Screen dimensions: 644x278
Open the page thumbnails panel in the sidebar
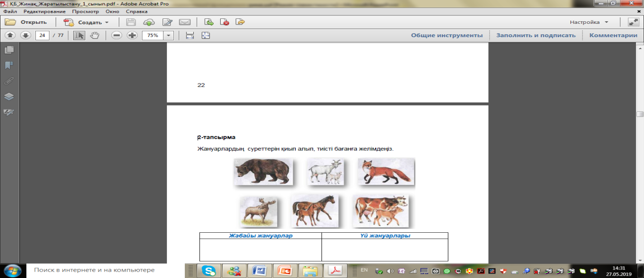tap(9, 50)
